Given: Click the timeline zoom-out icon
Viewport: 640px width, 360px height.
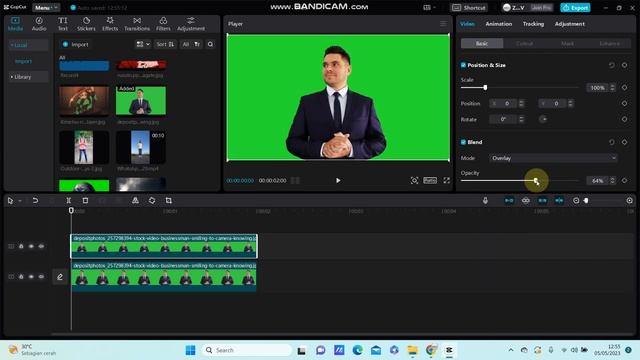Looking at the screenshot, I should [x=576, y=200].
